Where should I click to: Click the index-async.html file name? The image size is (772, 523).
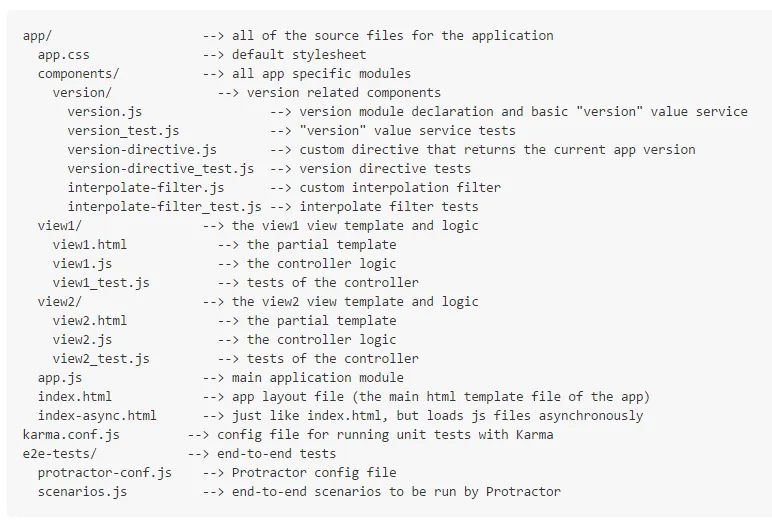98,416
